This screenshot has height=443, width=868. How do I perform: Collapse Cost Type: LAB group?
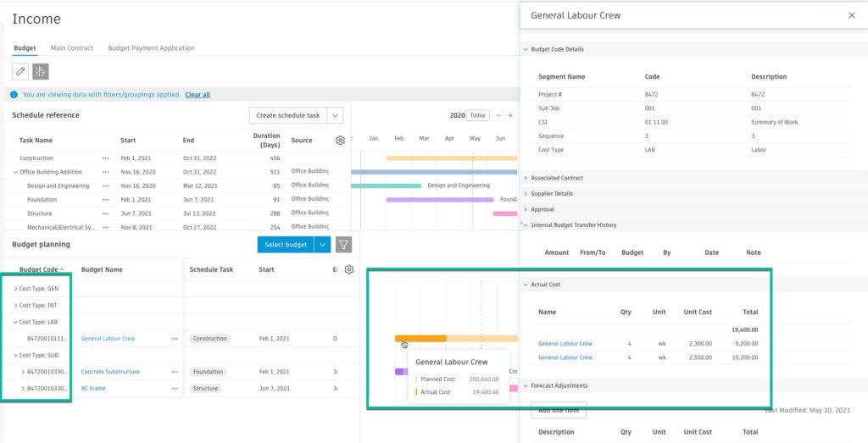point(15,322)
